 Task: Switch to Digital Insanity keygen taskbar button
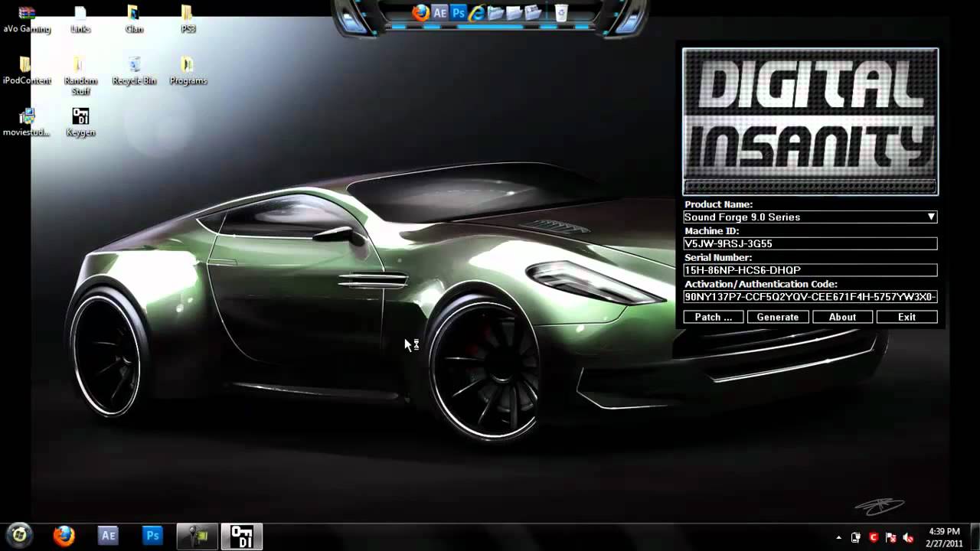(242, 536)
